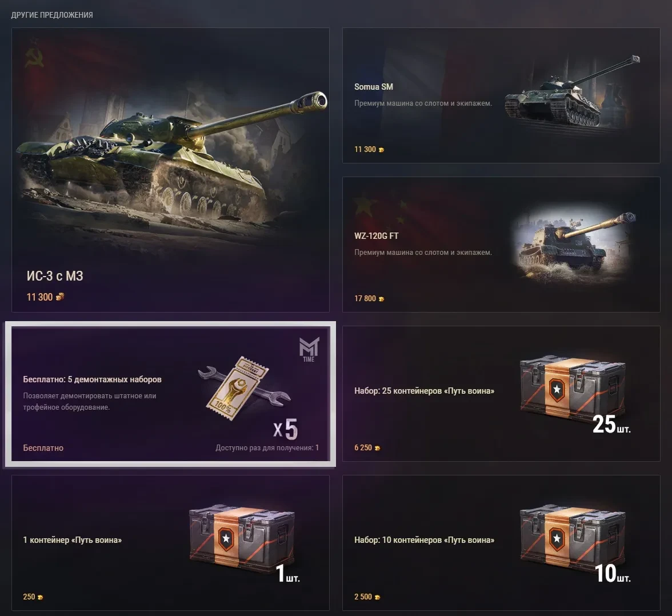Open 1 контейнер «Путь воина» offer
This screenshot has width=672, height=616.
point(170,543)
